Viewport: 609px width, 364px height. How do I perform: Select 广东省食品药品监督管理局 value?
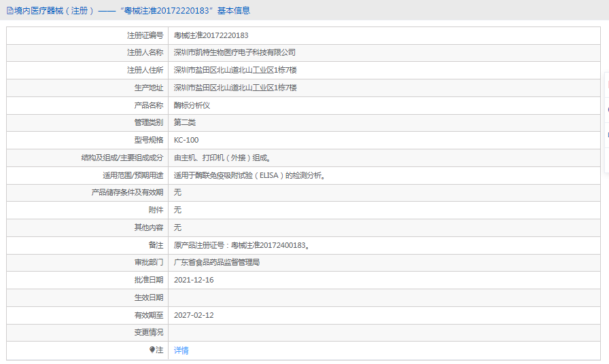tap(217, 262)
